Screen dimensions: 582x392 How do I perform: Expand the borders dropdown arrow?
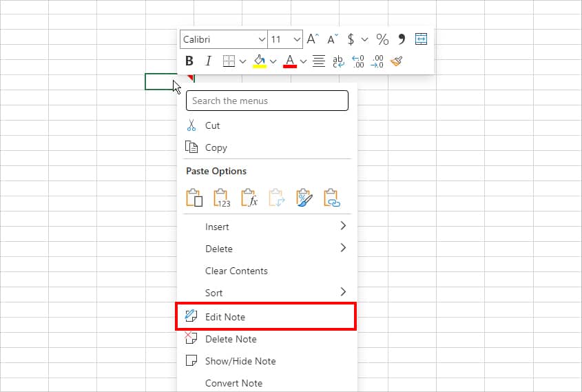(242, 61)
